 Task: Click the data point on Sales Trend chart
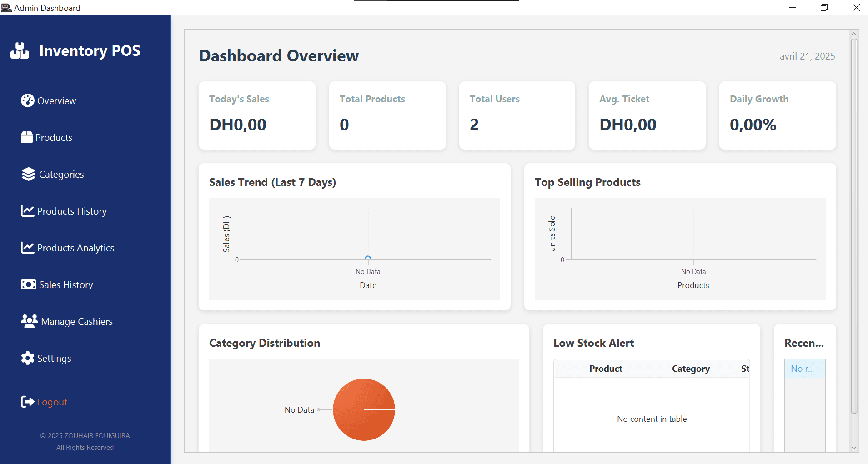[368, 259]
